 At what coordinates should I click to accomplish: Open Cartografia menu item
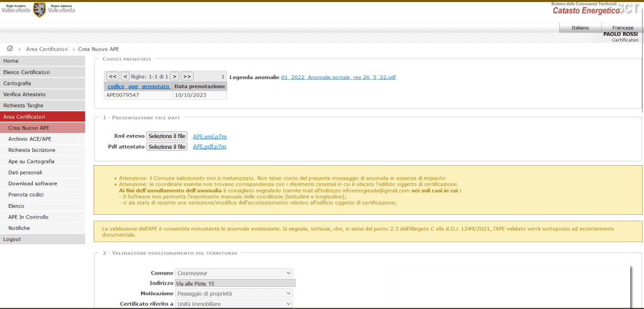tap(43, 84)
